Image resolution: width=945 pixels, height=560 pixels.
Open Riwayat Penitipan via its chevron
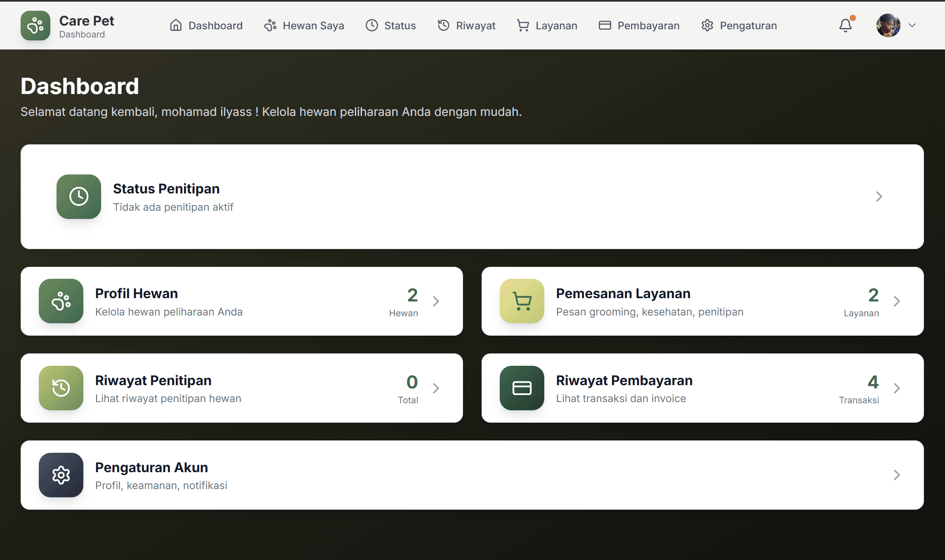(x=436, y=388)
